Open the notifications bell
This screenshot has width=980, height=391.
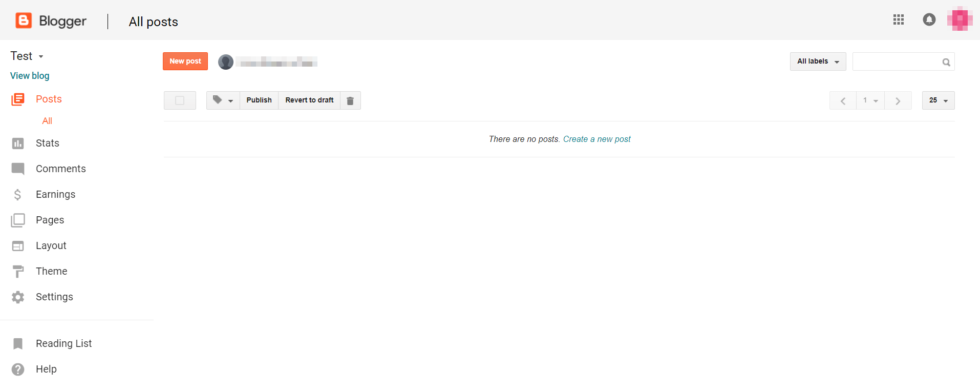(929, 19)
